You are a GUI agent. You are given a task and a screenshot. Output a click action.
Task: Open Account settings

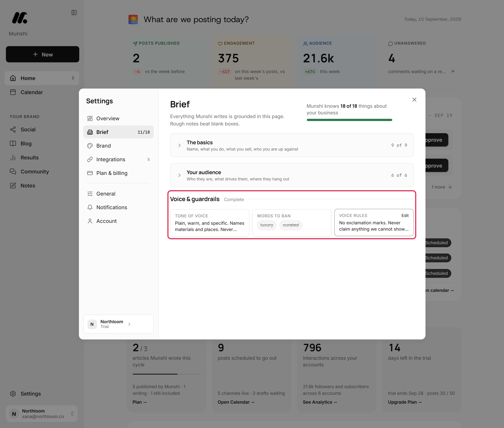pos(119,221)
